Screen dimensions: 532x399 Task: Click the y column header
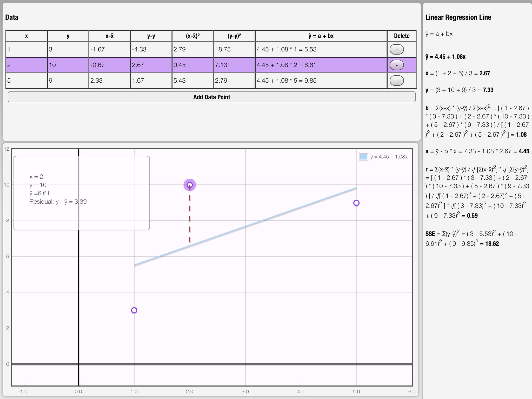(68, 36)
